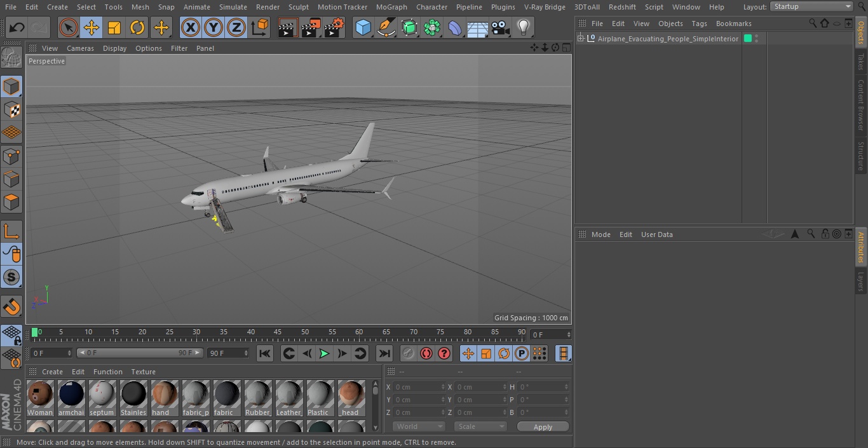Image resolution: width=868 pixels, height=448 pixels.
Task: Expand Airplane_Evacuating_People_SimpleInterior object tree
Action: click(580, 39)
